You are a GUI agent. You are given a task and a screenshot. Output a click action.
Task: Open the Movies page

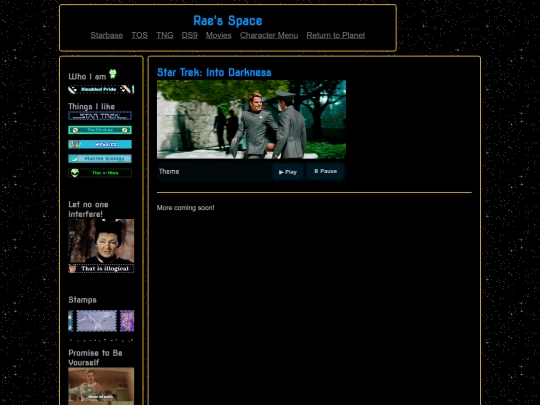point(219,35)
